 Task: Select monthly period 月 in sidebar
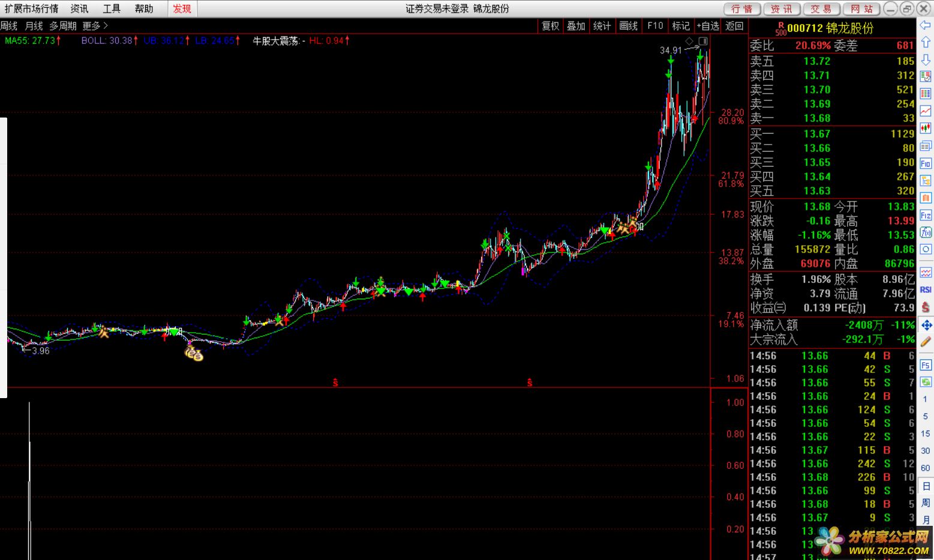click(926, 520)
